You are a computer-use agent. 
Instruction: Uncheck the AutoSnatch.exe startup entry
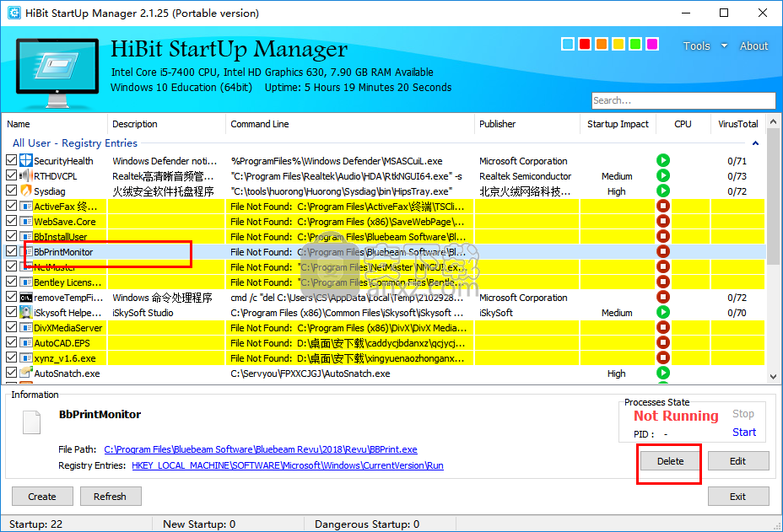pyautogui.click(x=12, y=373)
